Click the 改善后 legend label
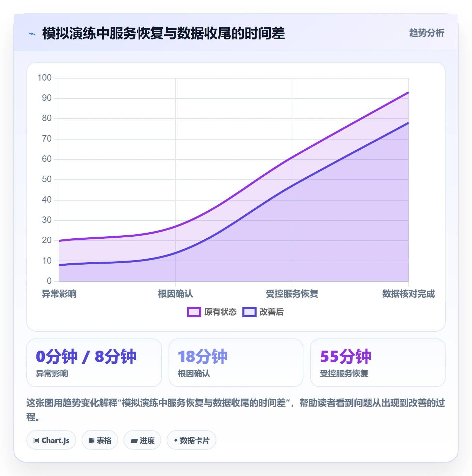The height and width of the screenshot is (476, 472). coord(271,312)
